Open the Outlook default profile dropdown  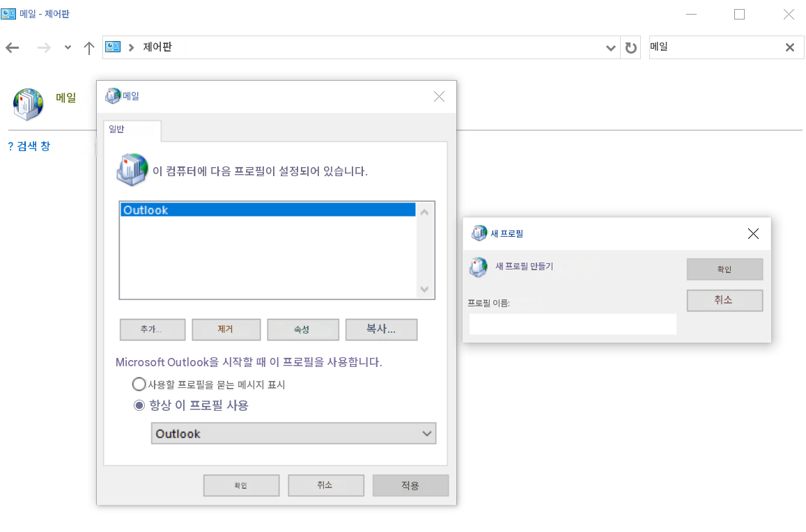click(x=293, y=433)
